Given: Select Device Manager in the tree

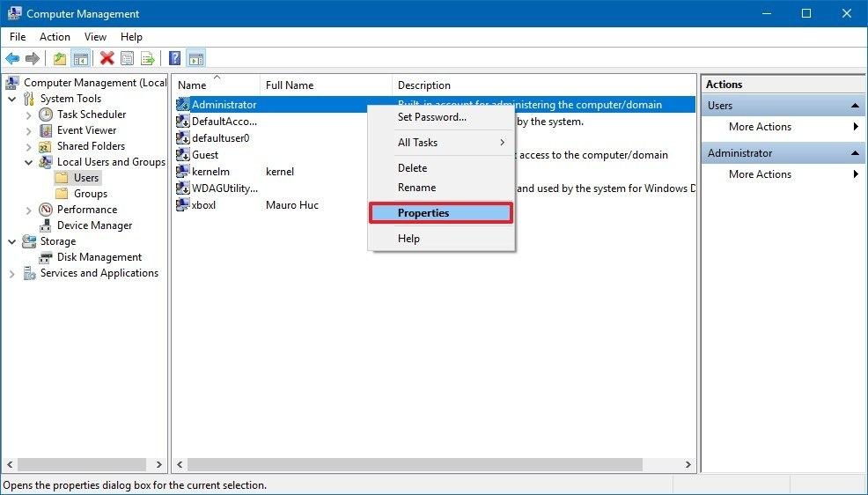Looking at the screenshot, I should (x=94, y=225).
